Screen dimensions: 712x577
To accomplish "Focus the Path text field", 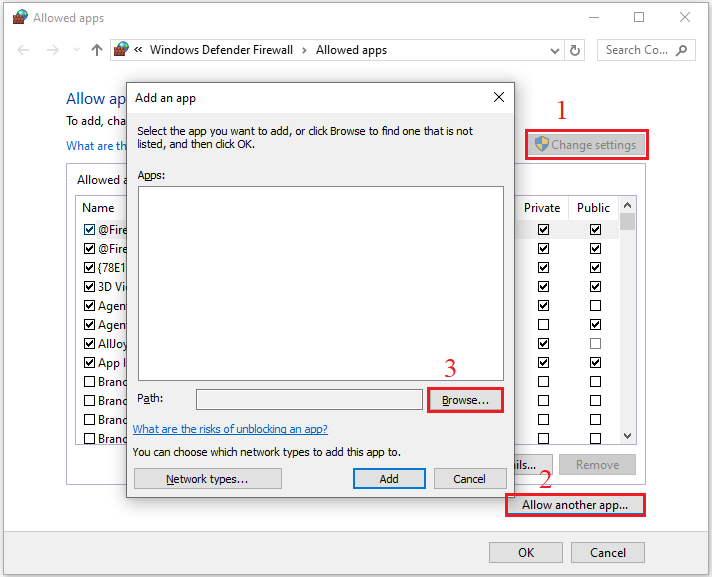I will coord(309,399).
